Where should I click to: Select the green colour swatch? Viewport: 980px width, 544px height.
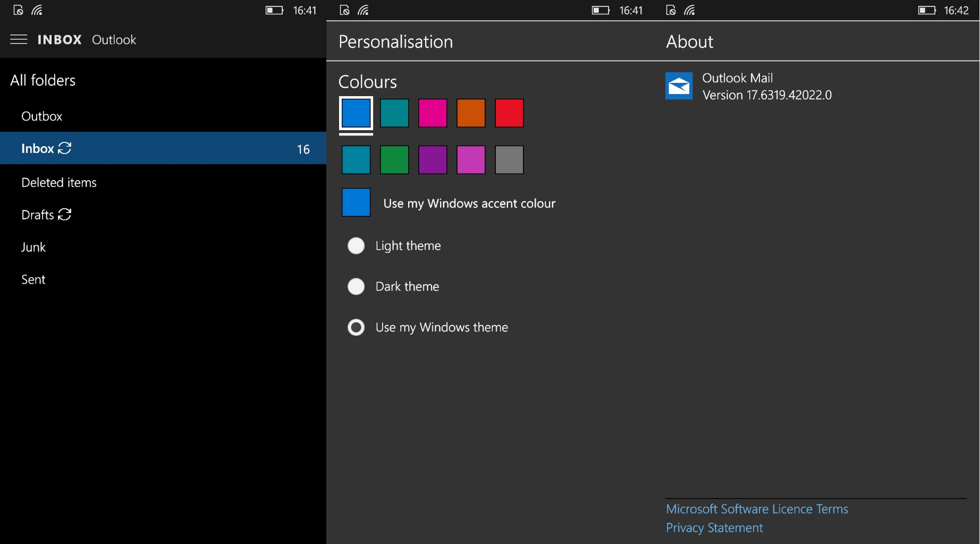point(394,160)
